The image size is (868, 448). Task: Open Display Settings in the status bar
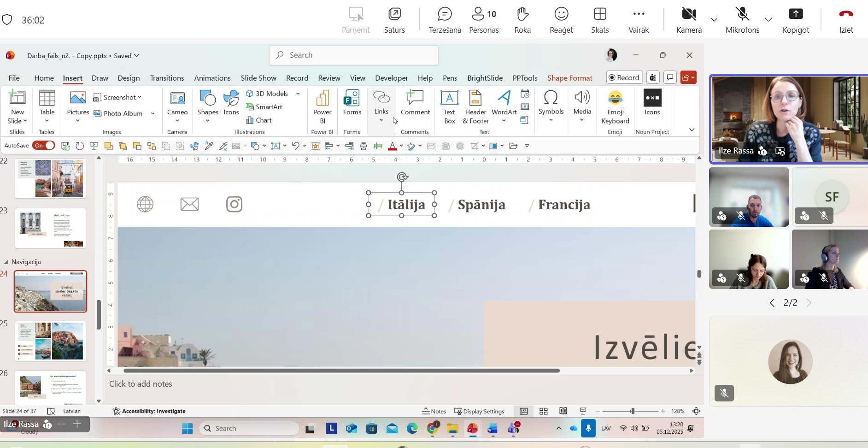(x=479, y=411)
